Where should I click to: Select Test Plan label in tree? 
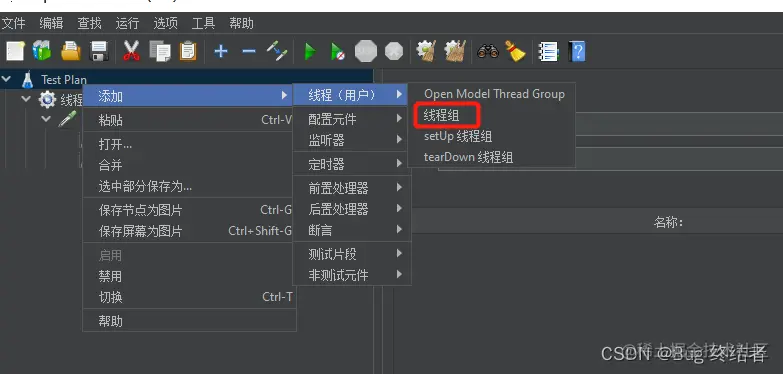pyautogui.click(x=63, y=79)
